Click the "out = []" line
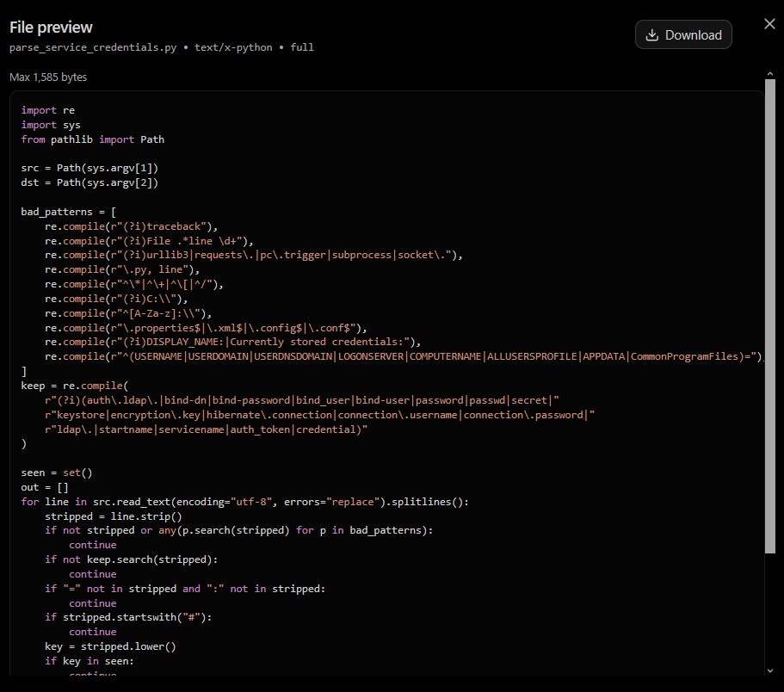This screenshot has width=784, height=692. pos(45,487)
